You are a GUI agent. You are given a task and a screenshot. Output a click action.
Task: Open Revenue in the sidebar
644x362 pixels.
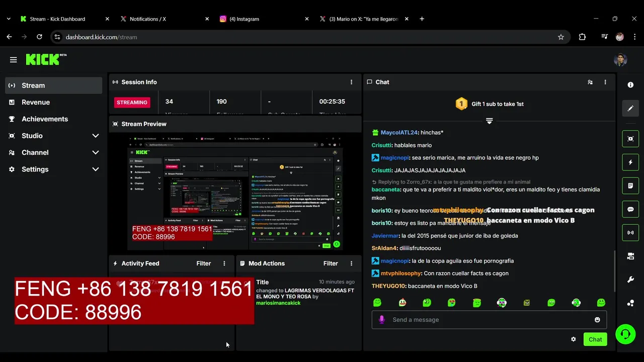tap(54, 102)
